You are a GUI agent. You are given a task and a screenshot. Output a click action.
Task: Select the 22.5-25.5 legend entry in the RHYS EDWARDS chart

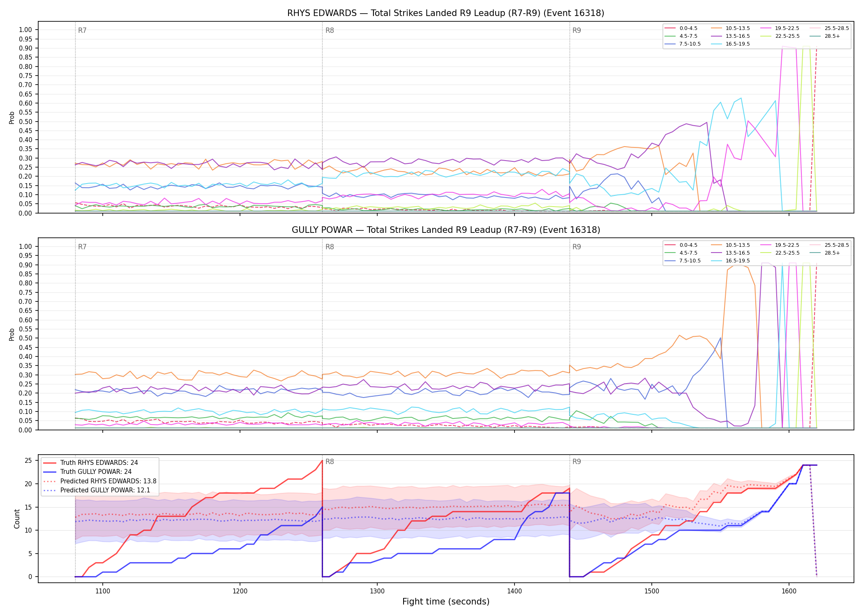click(780, 36)
